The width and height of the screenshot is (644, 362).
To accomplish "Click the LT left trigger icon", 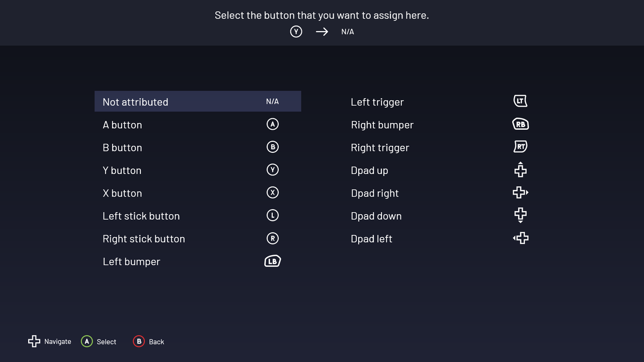I will click(520, 101).
